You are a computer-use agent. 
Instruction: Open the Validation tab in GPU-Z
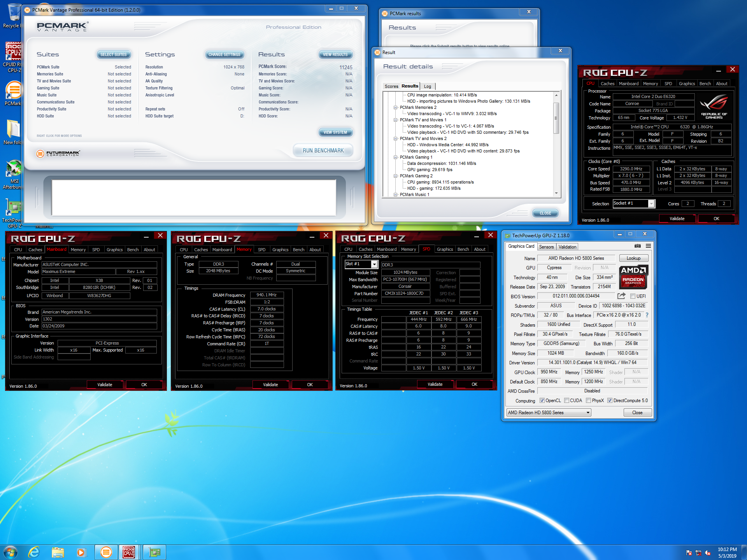(x=567, y=247)
